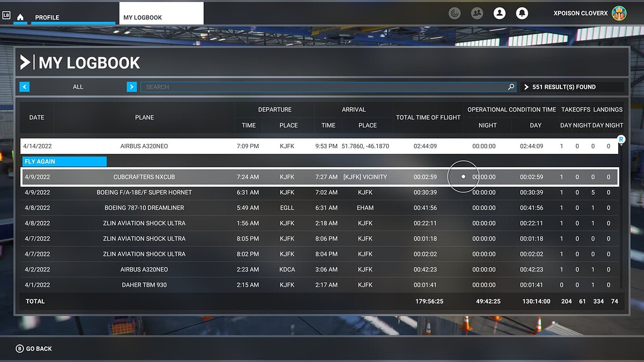Click the home icon next to PROFILE

pos(19,18)
